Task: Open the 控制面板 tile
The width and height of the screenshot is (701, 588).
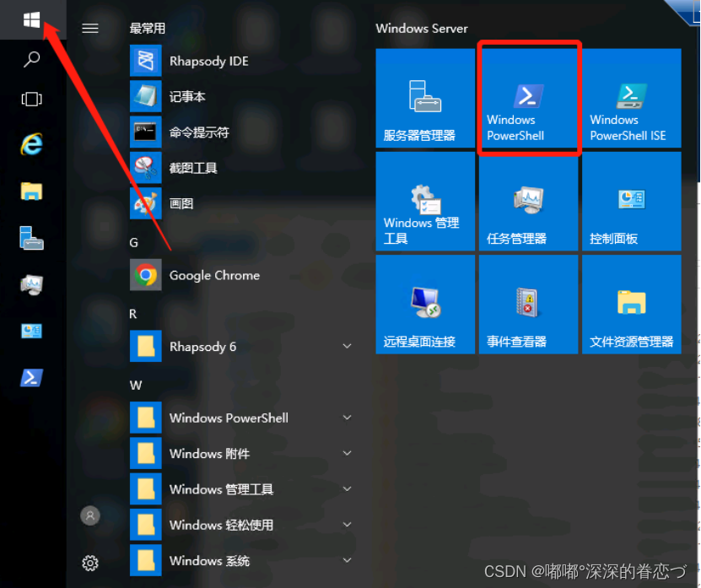Action: [x=631, y=201]
